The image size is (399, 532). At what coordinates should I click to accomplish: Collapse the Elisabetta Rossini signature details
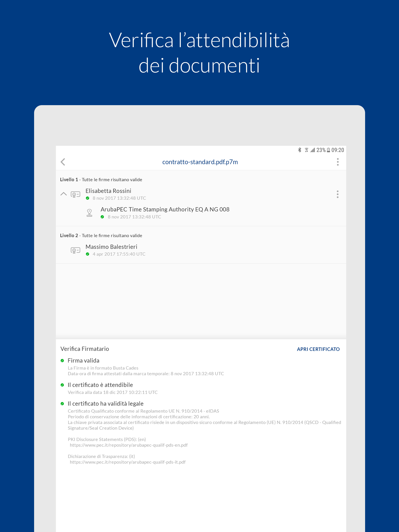coord(64,194)
